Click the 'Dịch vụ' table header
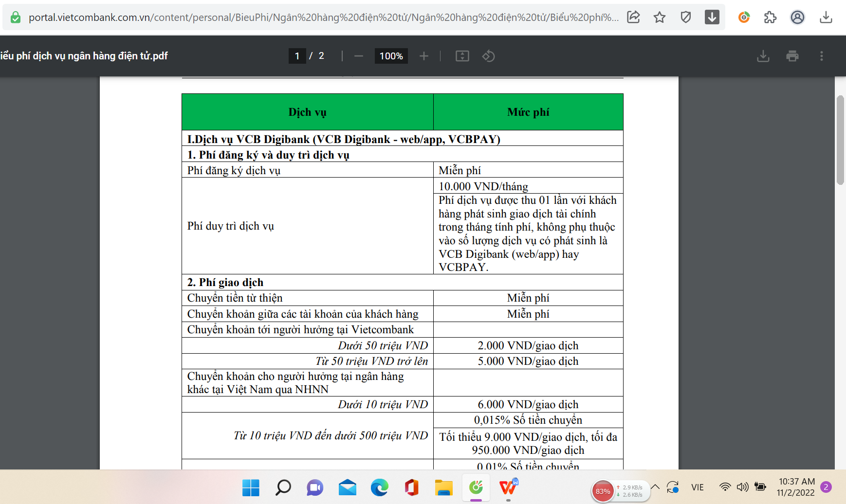Screen dimensions: 846x504 [x=308, y=112]
